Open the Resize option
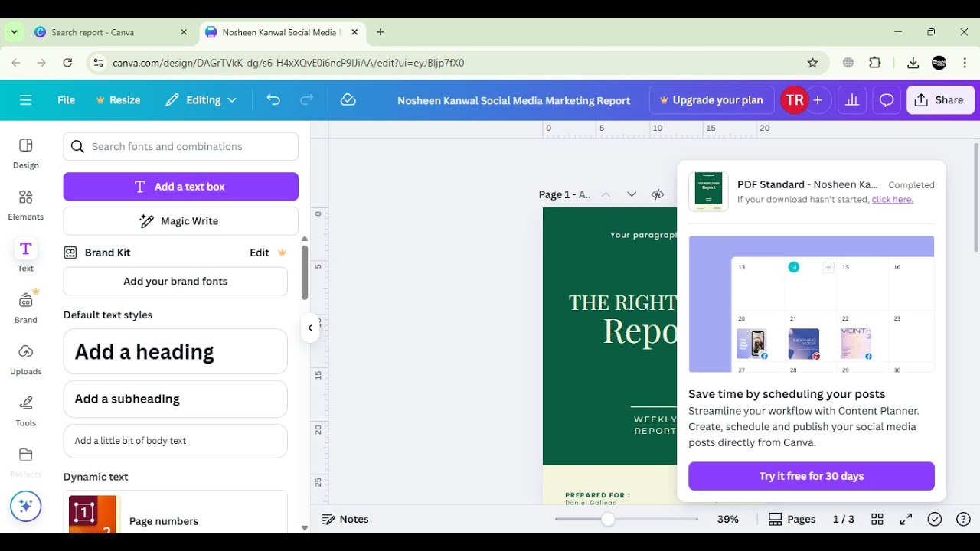Screen dimensions: 980x551 pos(118,100)
